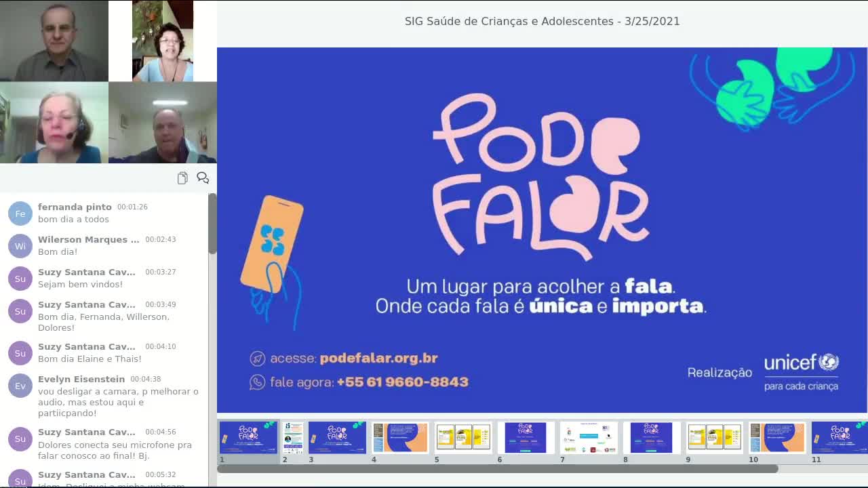The image size is (868, 488).
Task: Click the UNICEF logo on the slide
Action: [802, 371]
